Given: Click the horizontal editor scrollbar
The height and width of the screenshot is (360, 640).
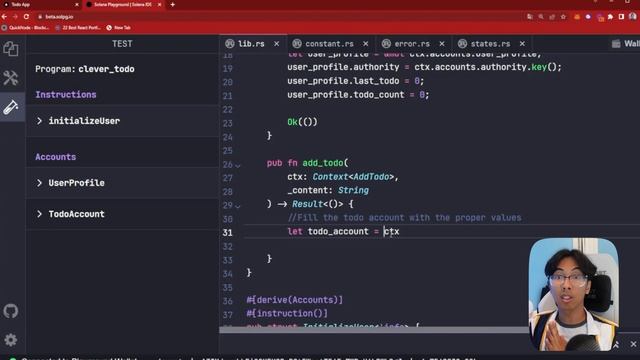Looking at the screenshot, I should pos(373,329).
